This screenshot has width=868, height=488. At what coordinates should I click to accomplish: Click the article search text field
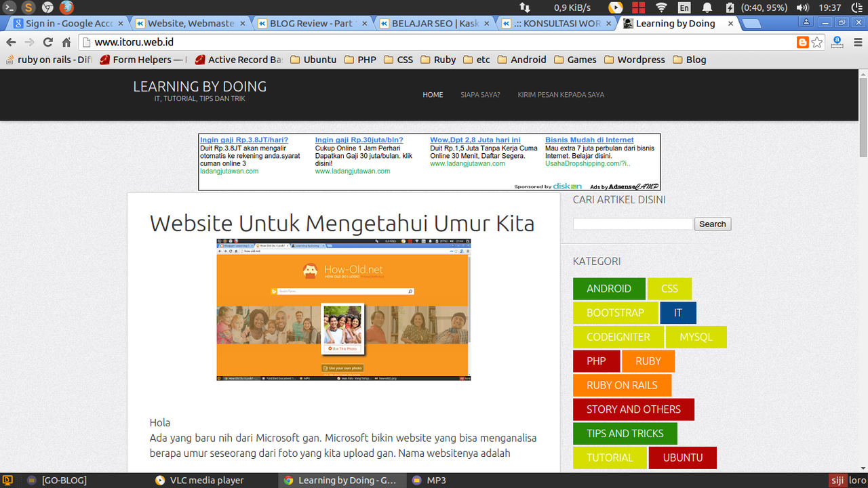633,224
